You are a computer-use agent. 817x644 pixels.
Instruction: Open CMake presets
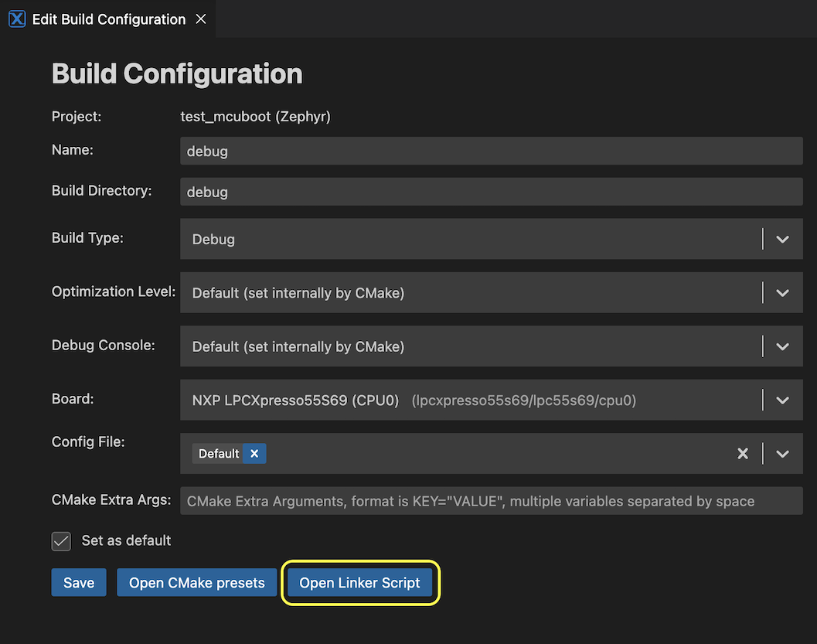point(196,582)
